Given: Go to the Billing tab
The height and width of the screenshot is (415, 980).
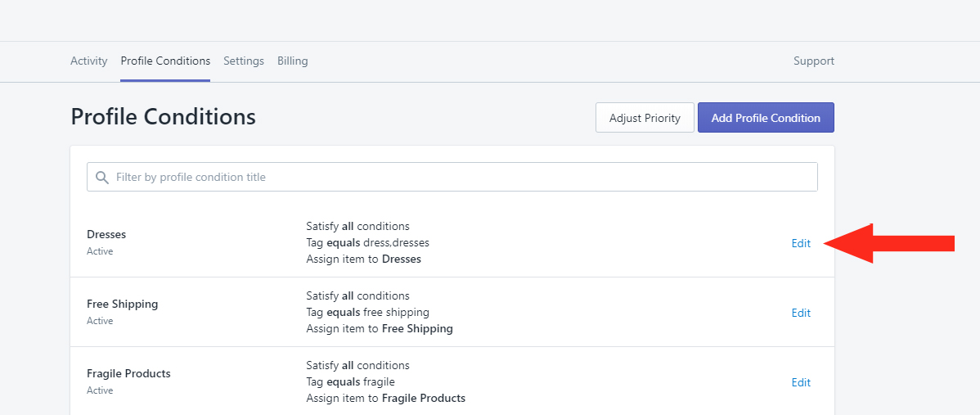Looking at the screenshot, I should pyautogui.click(x=293, y=61).
